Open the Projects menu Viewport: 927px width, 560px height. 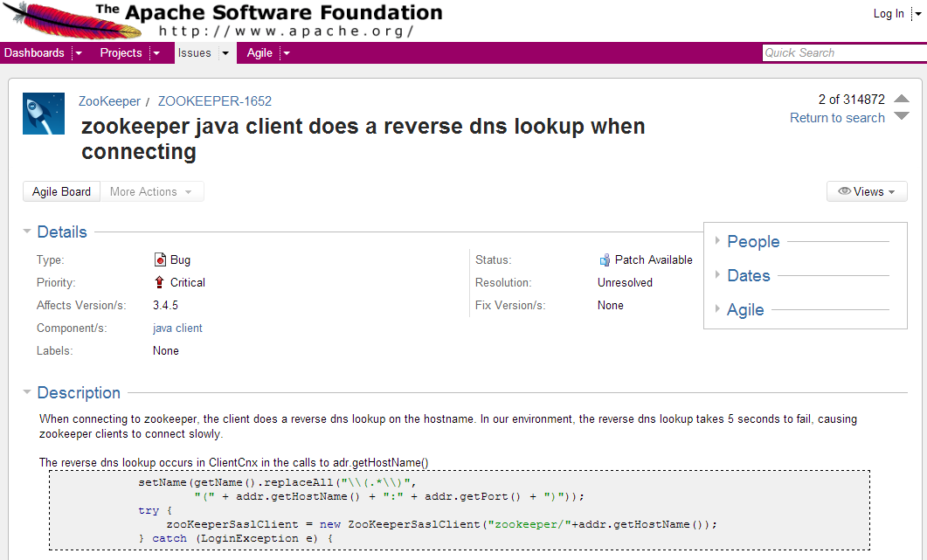[x=121, y=52]
